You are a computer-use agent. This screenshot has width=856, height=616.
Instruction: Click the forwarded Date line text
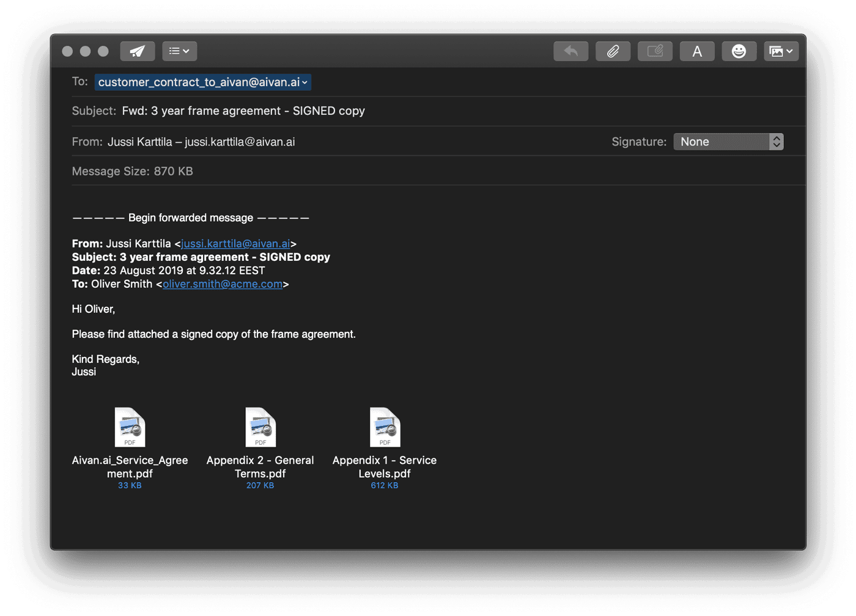click(169, 270)
